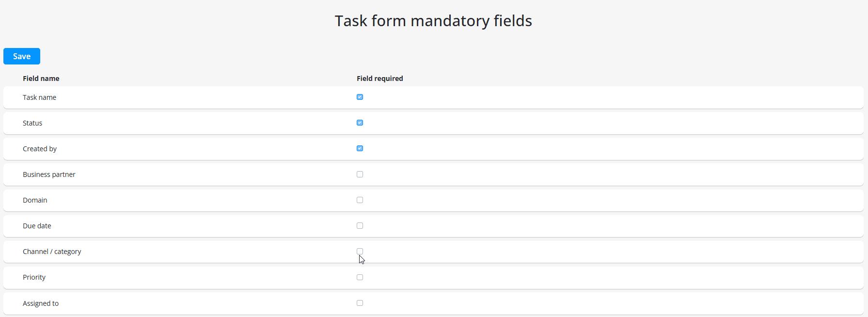Click the Status row label
The height and width of the screenshot is (317, 868).
click(x=32, y=123)
